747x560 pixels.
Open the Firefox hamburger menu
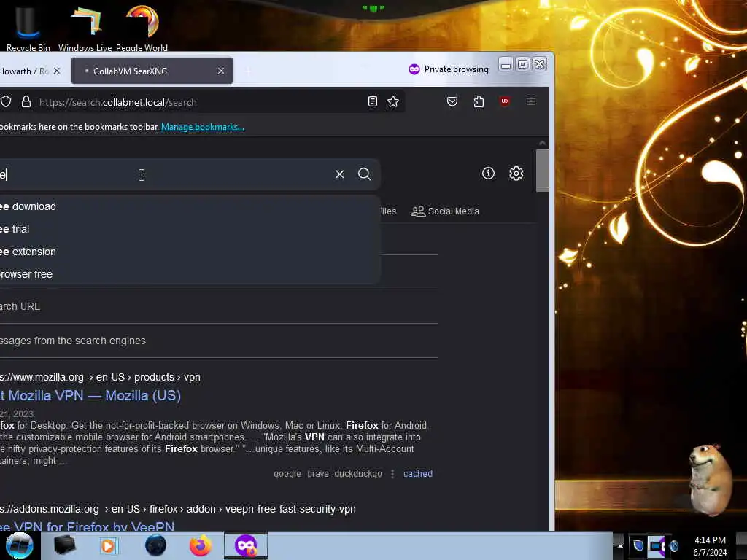[x=531, y=101]
